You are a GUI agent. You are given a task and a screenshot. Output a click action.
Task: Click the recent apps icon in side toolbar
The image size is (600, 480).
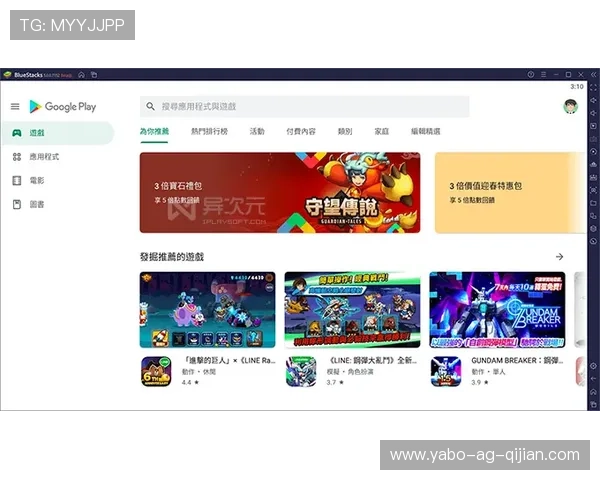593,404
